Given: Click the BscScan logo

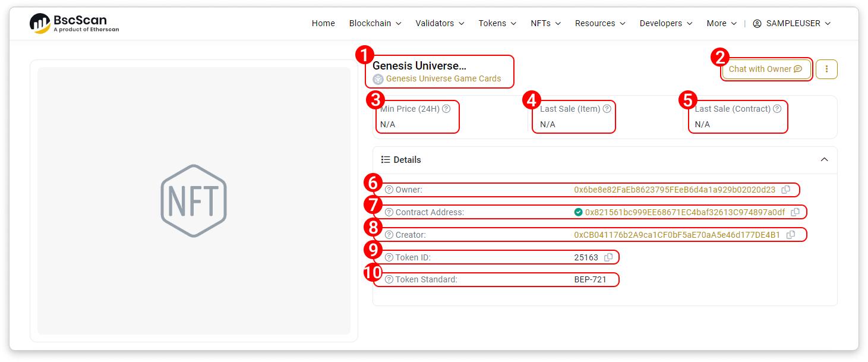Looking at the screenshot, I should tap(74, 23).
